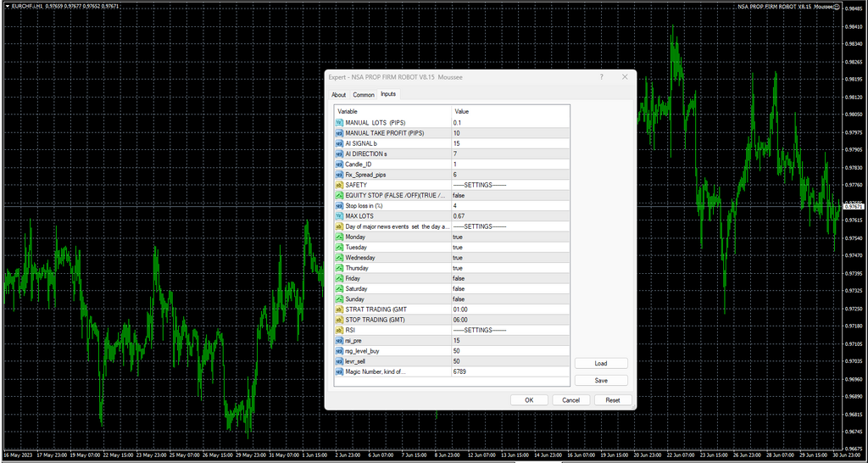Click the levr_sell row icon
868x463 pixels.
click(x=339, y=361)
